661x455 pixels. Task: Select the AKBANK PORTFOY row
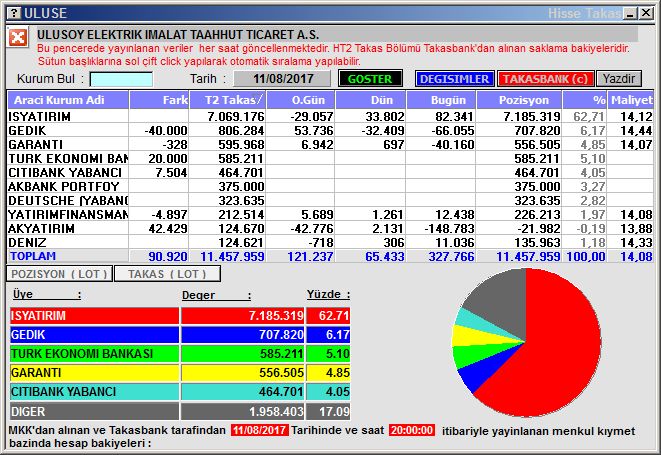click(x=330, y=186)
